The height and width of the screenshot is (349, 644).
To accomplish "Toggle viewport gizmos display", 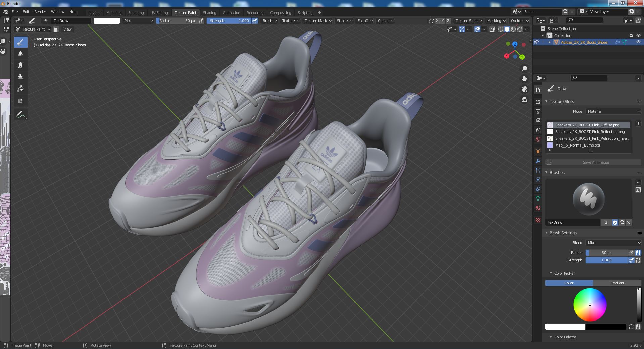I will [x=462, y=29].
